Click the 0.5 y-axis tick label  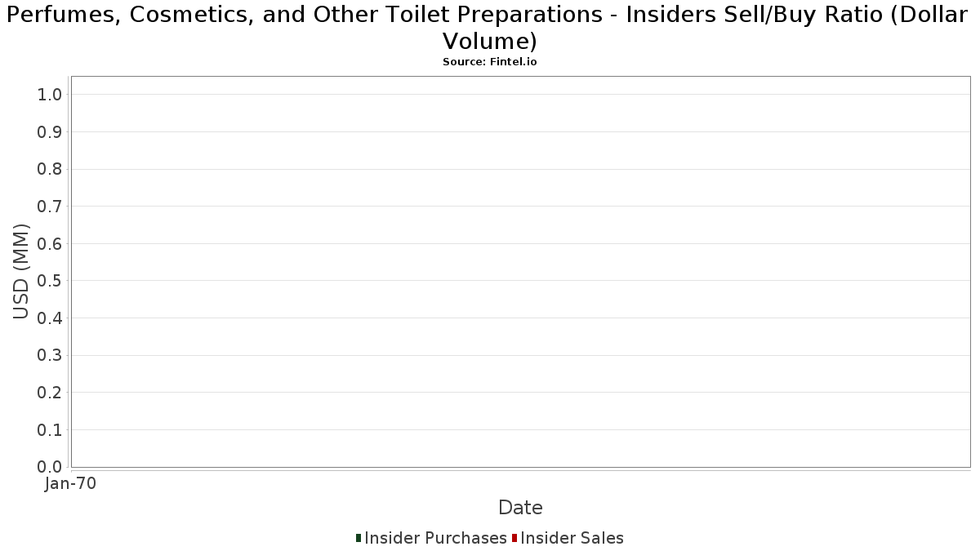(x=50, y=281)
